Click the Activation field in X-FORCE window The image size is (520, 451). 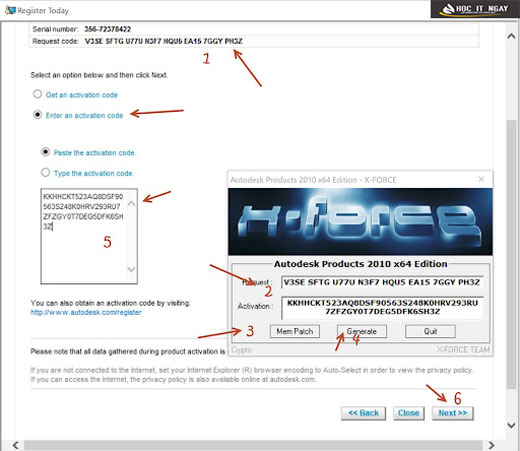(382, 308)
